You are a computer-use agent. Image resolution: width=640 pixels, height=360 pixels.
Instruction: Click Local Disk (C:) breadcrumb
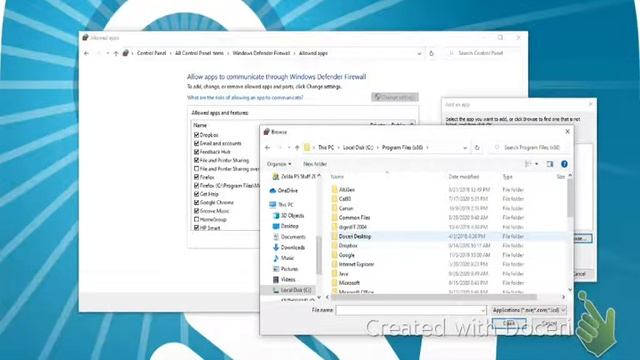[x=358, y=148]
